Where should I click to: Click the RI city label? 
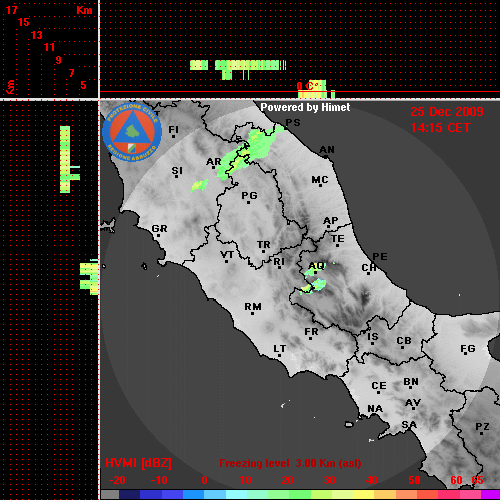click(x=279, y=262)
